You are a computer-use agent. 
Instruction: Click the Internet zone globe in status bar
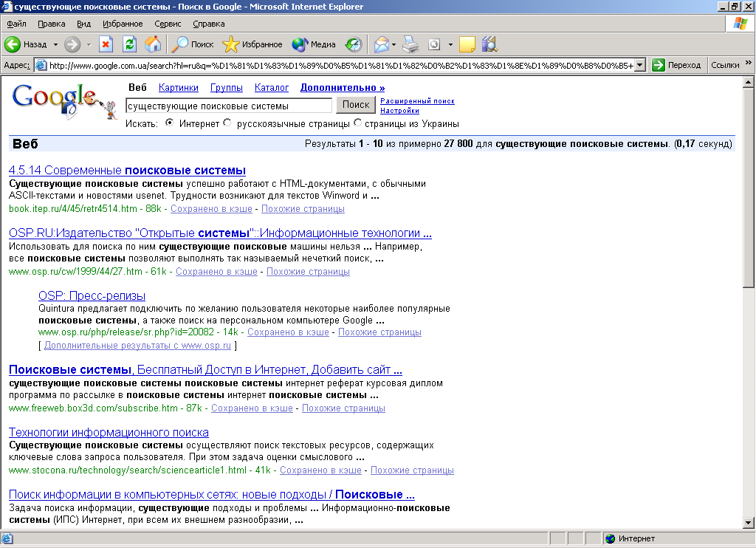[611, 538]
